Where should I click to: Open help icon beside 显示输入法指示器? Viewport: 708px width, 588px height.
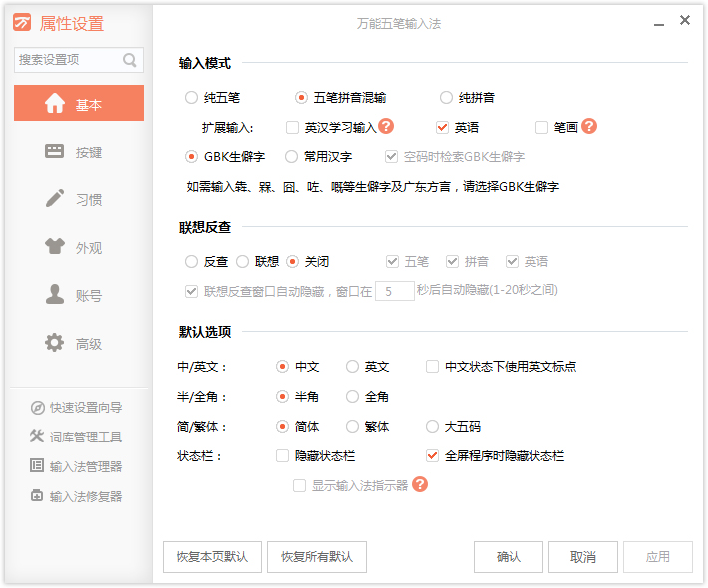pos(420,485)
